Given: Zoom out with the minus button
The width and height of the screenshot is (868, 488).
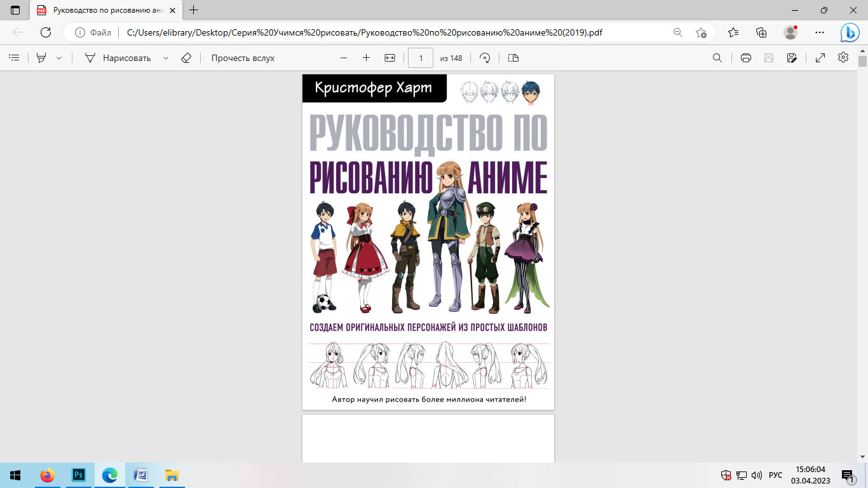Looking at the screenshot, I should [x=344, y=58].
